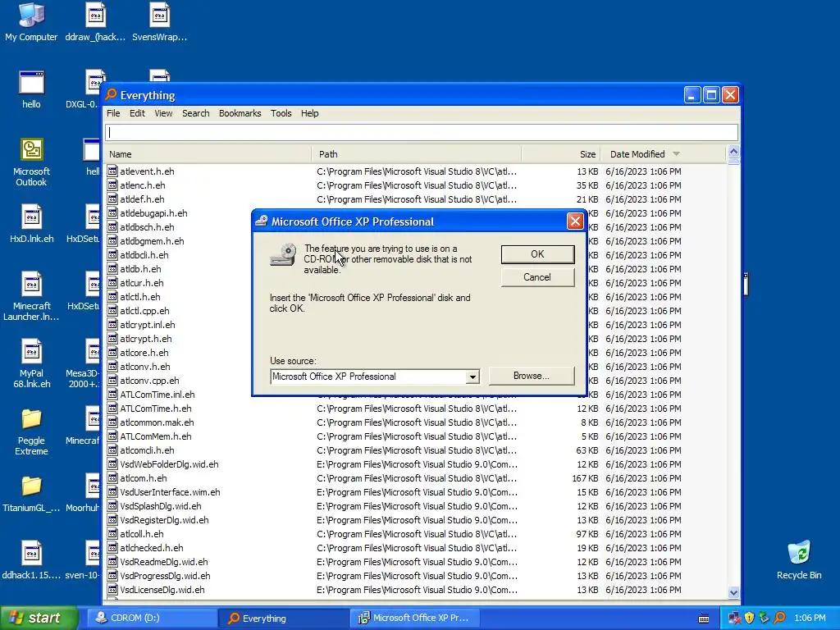Click the Start button
840x630 pixels.
click(39, 618)
